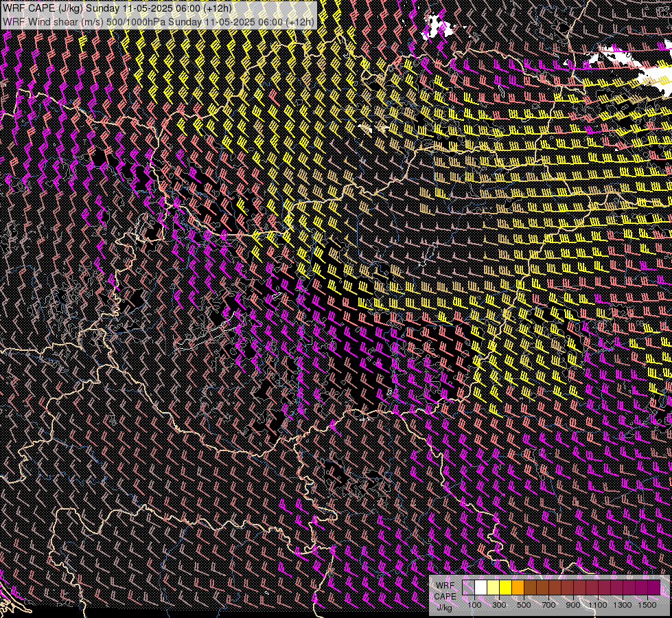Click the bright yellow 300–400 J/kg swatch
Screen dimensions: 672x618
(x=506, y=588)
